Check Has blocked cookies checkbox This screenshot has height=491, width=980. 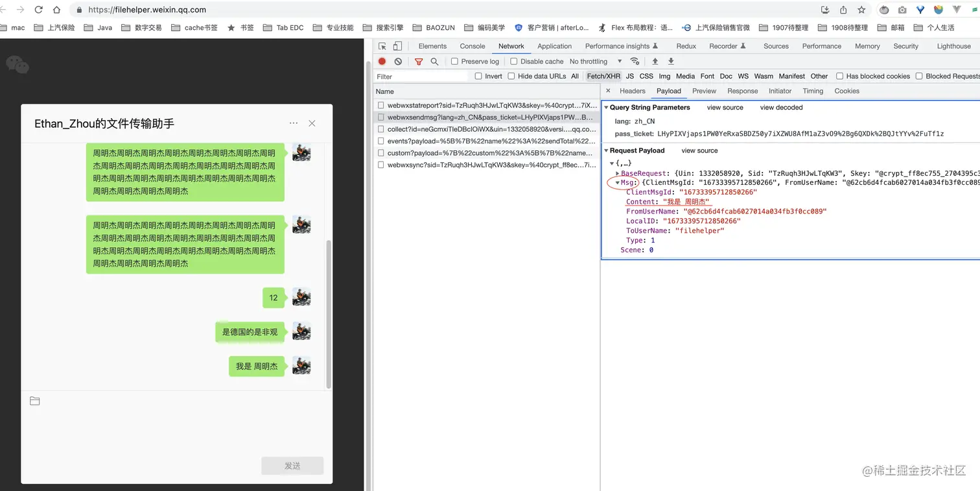point(840,76)
